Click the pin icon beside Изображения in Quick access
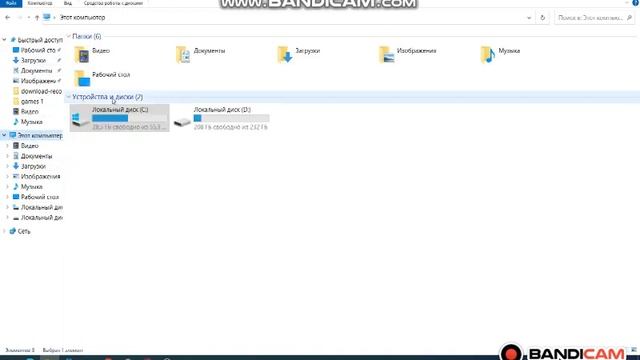 coord(59,80)
